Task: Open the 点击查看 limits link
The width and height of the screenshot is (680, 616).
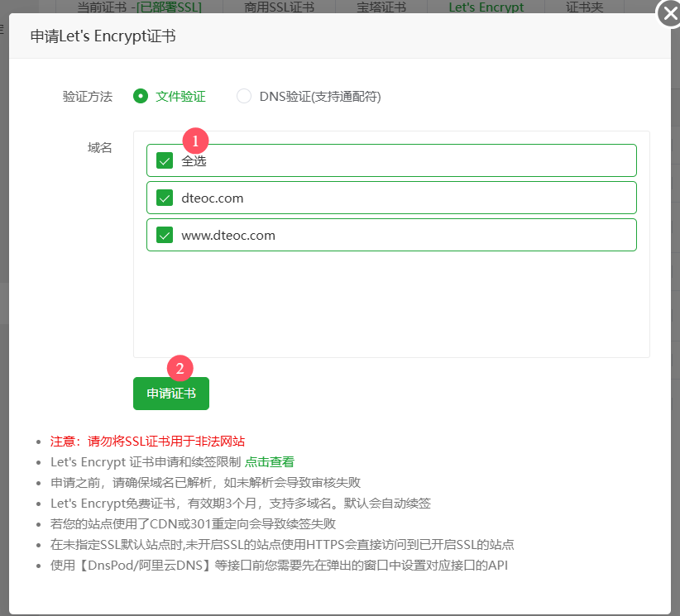Action: click(270, 461)
